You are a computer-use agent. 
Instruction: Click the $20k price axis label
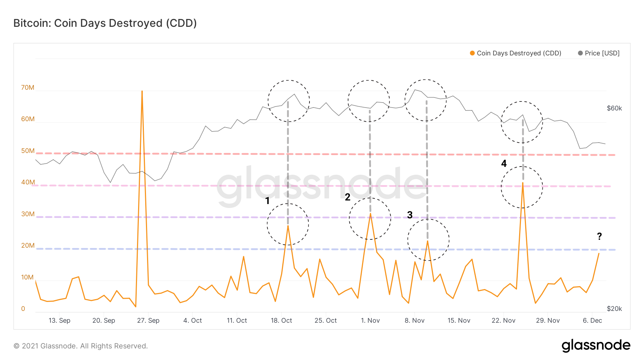point(614,309)
